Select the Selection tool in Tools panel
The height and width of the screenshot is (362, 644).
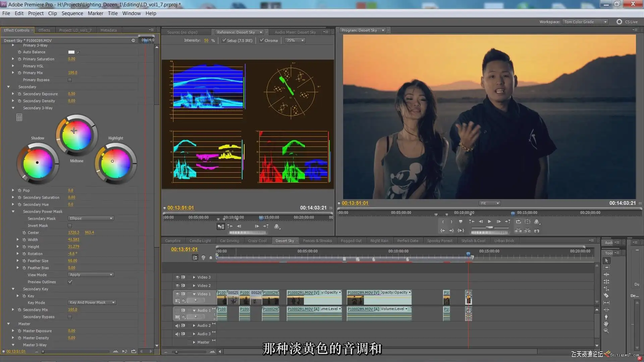606,261
